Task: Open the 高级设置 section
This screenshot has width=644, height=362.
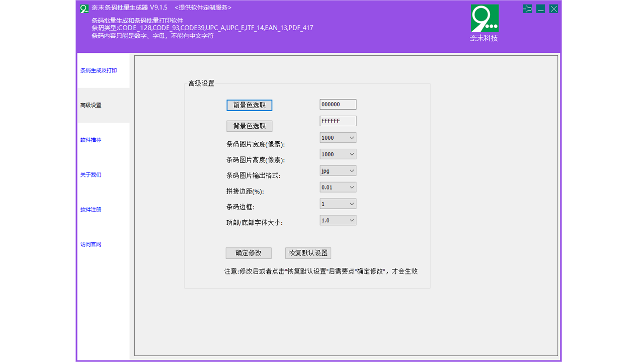Action: coord(90,105)
